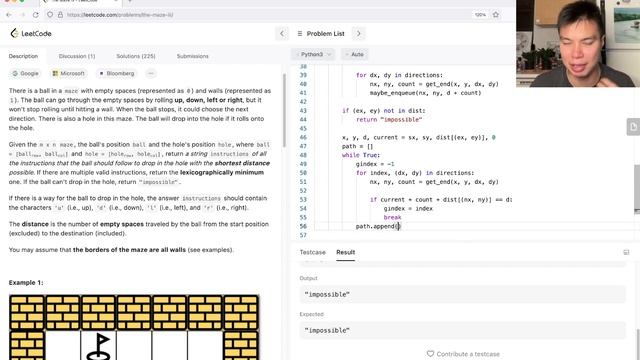
Task: Click the 'path = []' line
Action: [358, 146]
